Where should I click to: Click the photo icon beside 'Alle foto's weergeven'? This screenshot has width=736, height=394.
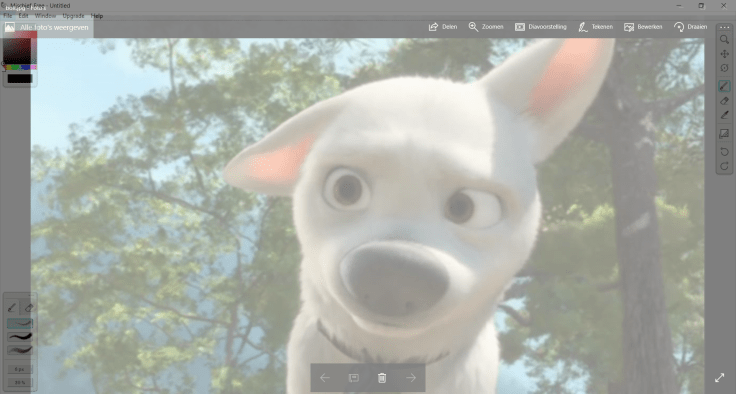[x=10, y=27]
